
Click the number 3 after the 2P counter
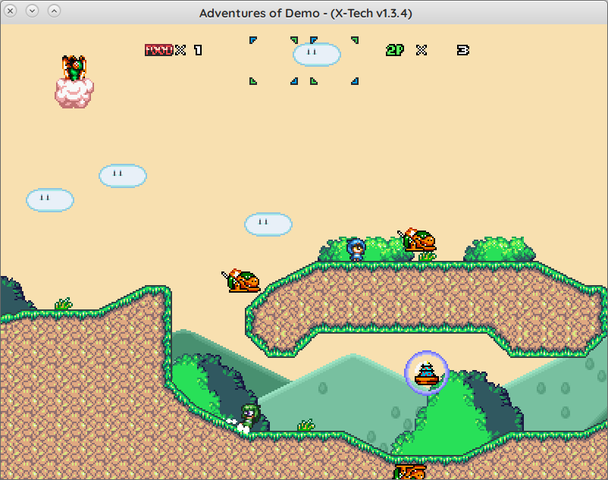click(x=463, y=50)
